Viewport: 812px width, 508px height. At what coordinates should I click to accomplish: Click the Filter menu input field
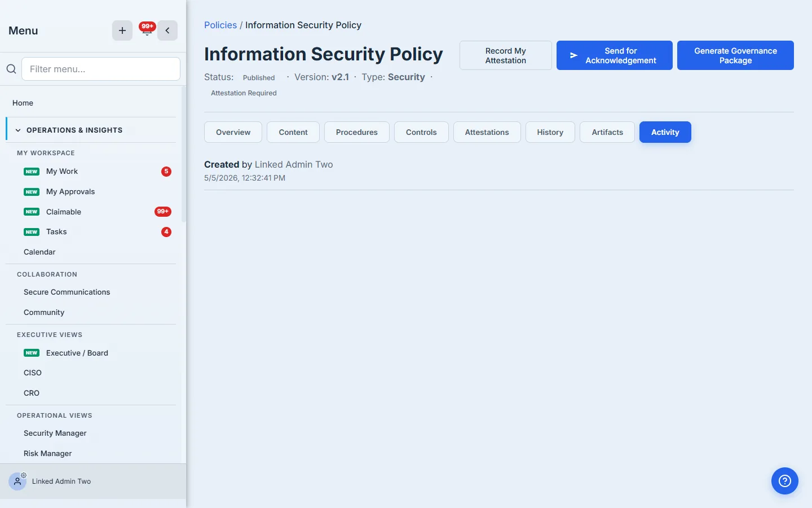(101, 69)
